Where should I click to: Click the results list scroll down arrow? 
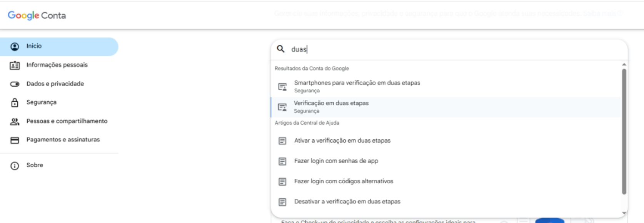624,213
